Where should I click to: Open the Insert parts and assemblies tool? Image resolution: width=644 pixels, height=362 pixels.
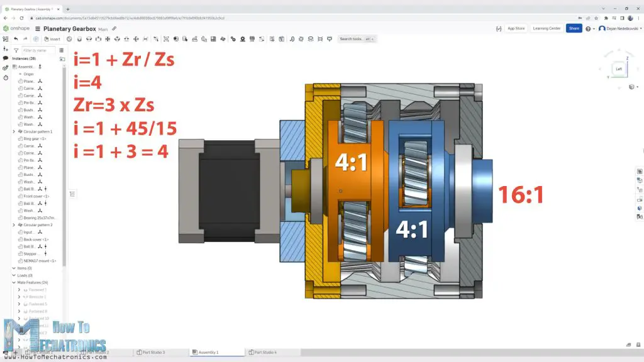coord(50,38)
